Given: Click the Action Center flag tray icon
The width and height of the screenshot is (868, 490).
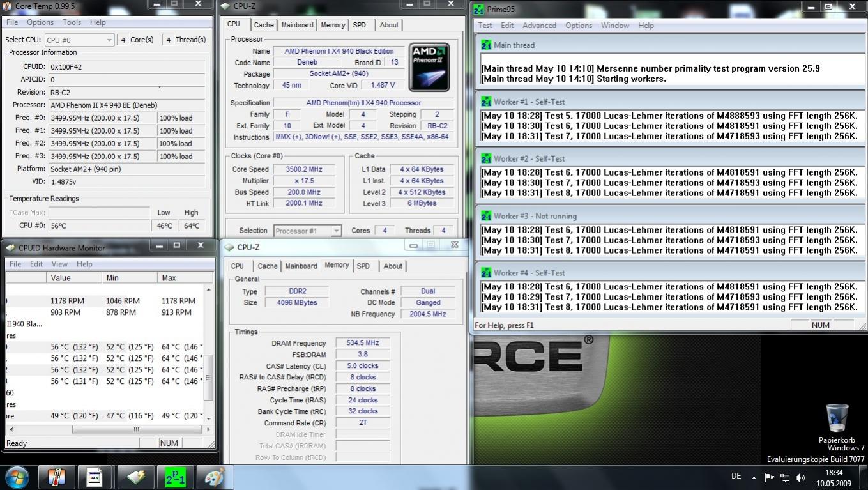Looking at the screenshot, I should pos(769,477).
